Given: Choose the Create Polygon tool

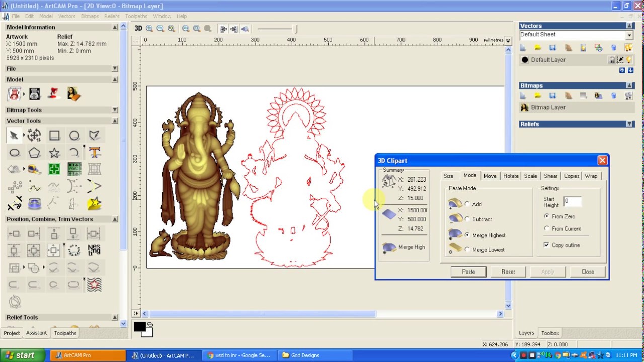Looking at the screenshot, I should (34, 153).
